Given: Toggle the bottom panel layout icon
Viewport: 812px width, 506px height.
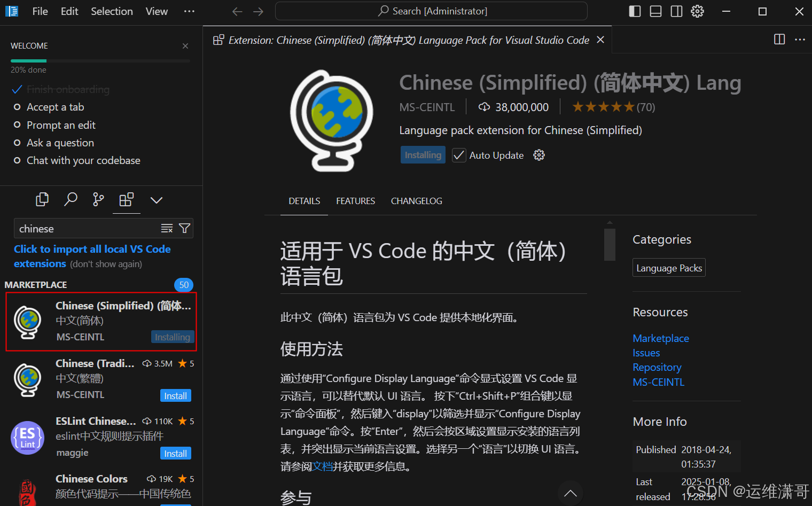Looking at the screenshot, I should click(655, 11).
